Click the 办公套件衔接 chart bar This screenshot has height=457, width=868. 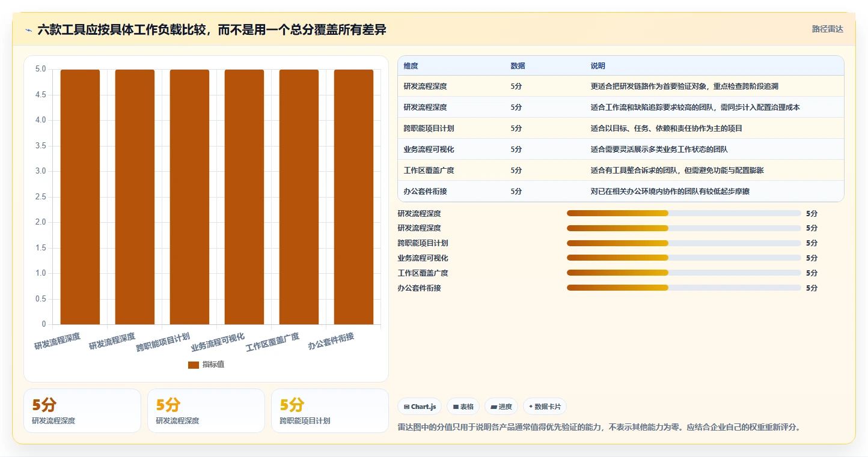[x=353, y=197]
